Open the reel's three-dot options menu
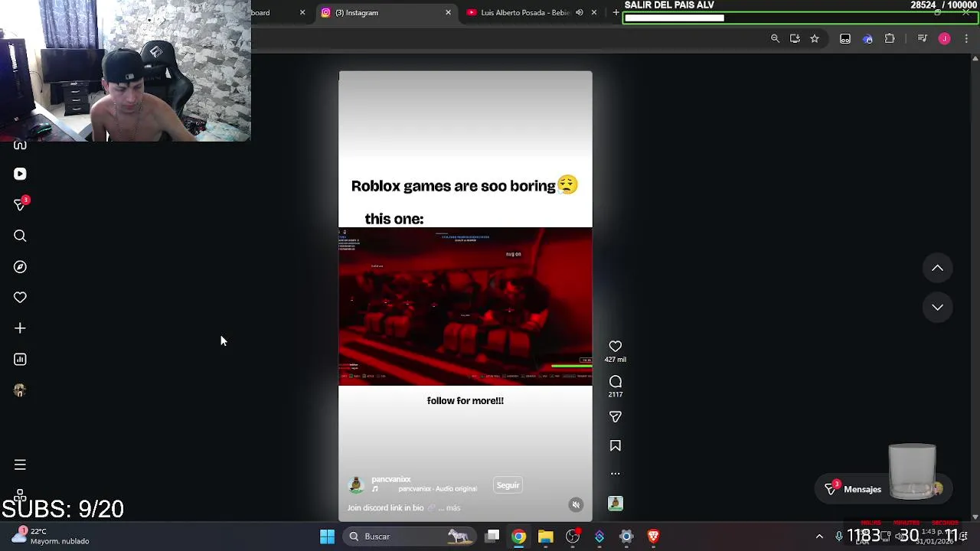Image resolution: width=980 pixels, height=551 pixels. 615,474
